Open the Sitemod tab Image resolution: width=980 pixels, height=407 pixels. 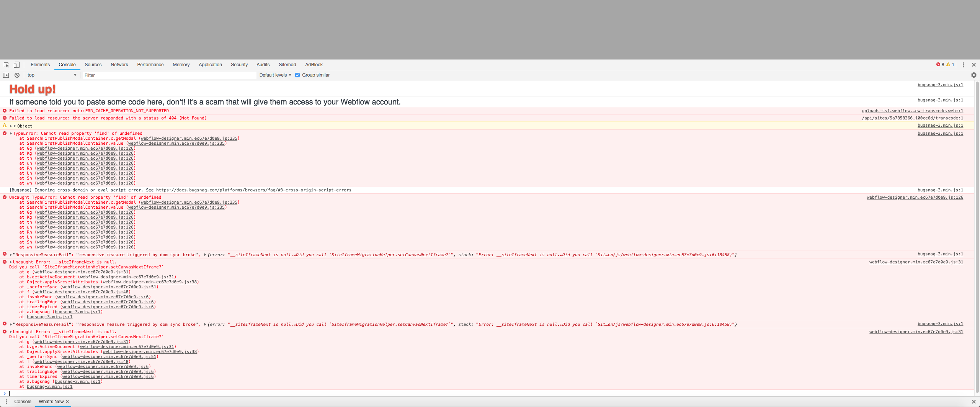287,65
